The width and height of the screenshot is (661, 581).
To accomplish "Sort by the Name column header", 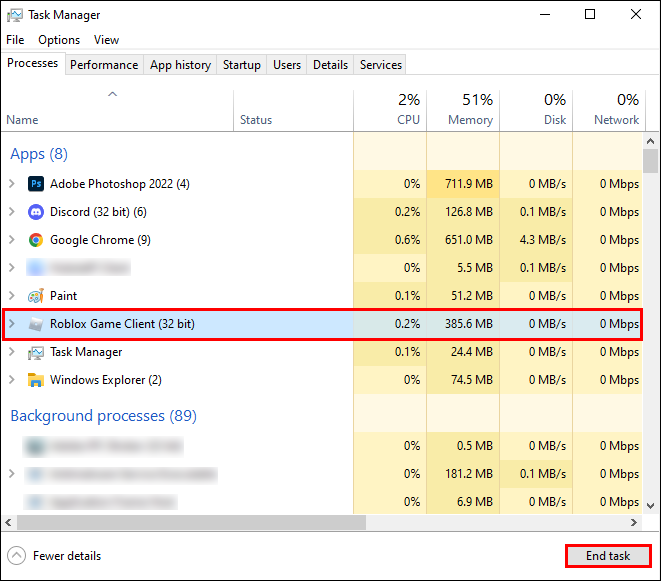I will tap(22, 120).
